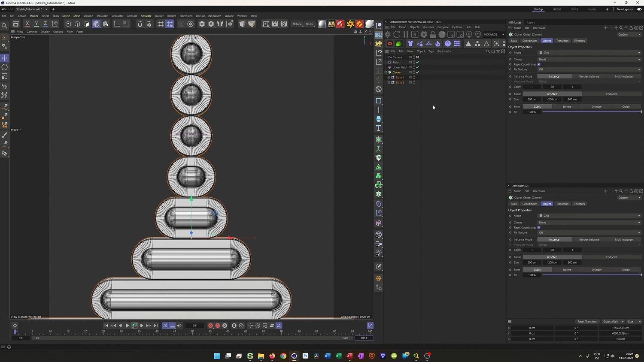Select the Rotate tool in left toolbar

click(x=5, y=67)
